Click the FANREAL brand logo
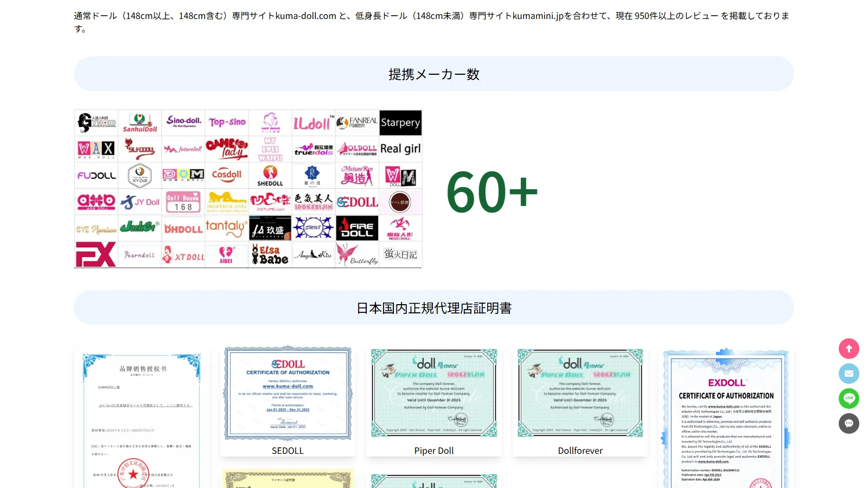Viewport: 868px width, 488px height. pos(357,123)
